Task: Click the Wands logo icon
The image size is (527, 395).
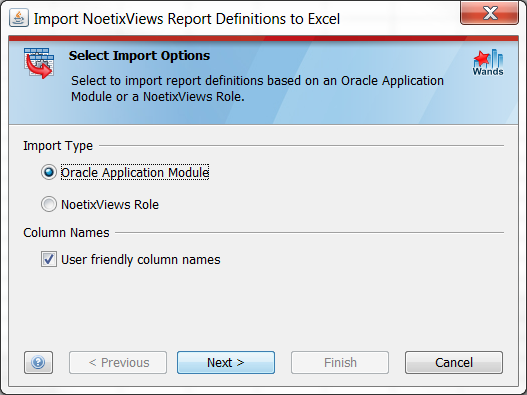Action: tap(488, 63)
